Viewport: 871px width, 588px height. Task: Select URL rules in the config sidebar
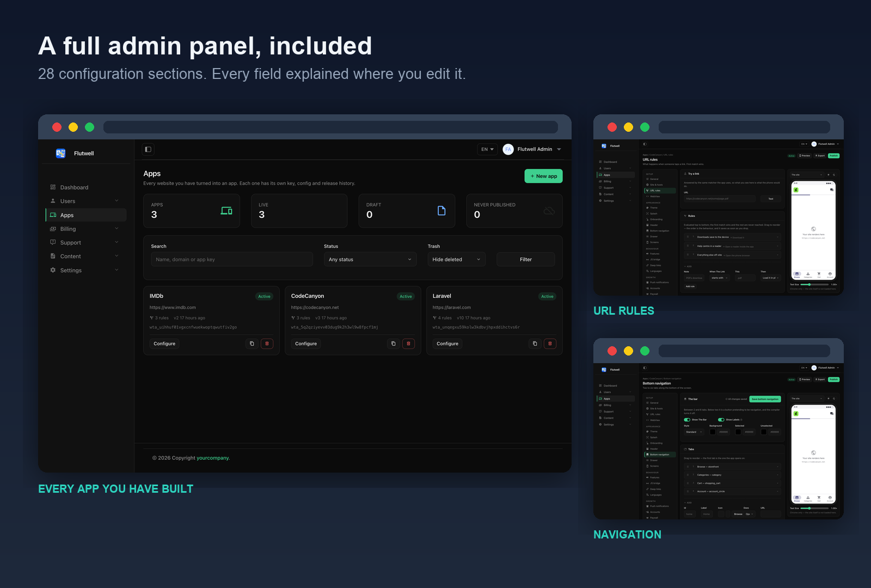[660, 191]
